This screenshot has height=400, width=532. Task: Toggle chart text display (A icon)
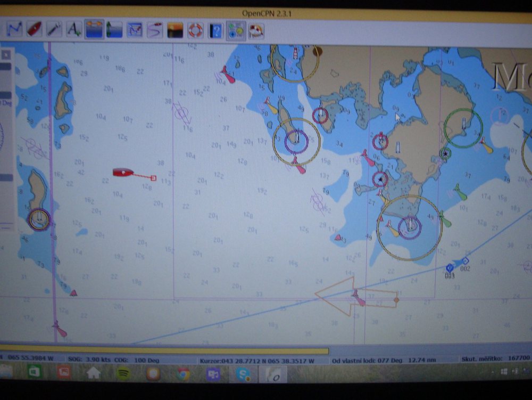[x=73, y=29]
